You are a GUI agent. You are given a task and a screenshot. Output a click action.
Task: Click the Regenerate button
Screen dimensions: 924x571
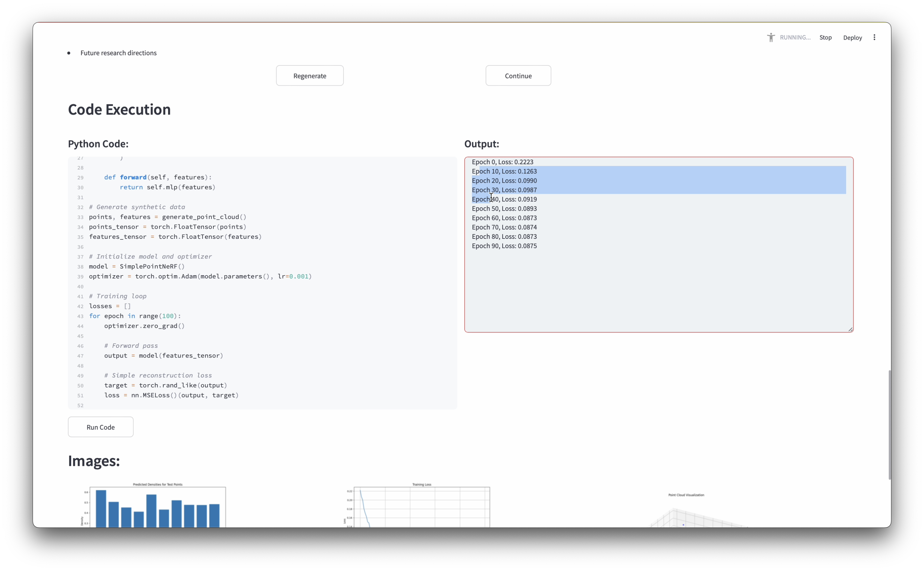pos(309,76)
